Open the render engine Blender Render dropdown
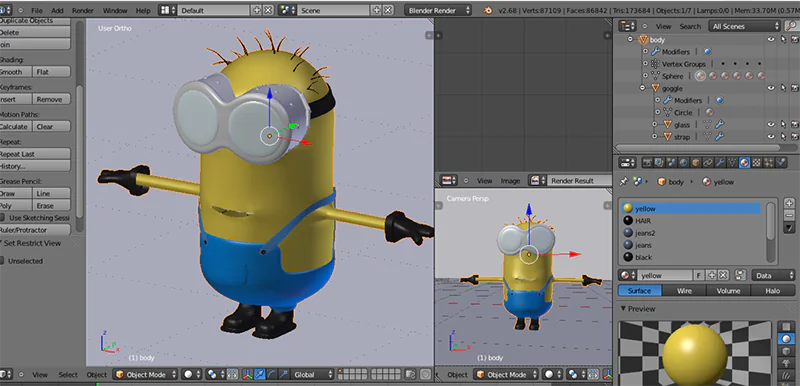The image size is (800, 386). 438,10
